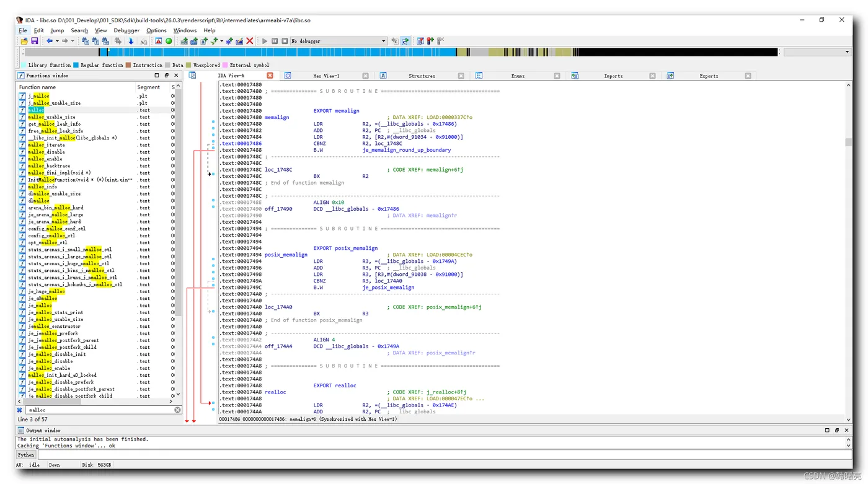Image resolution: width=868 pixels, height=484 pixels.
Task: Click the Hex View-1 tab icon
Action: pos(288,76)
